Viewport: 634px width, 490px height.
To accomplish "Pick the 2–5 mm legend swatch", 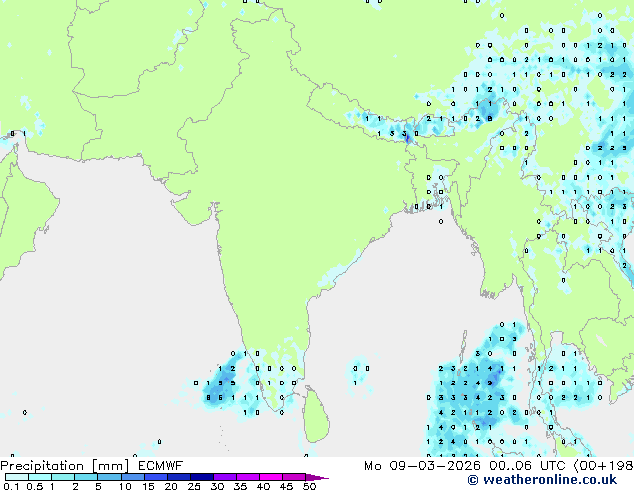I will pos(86,477).
